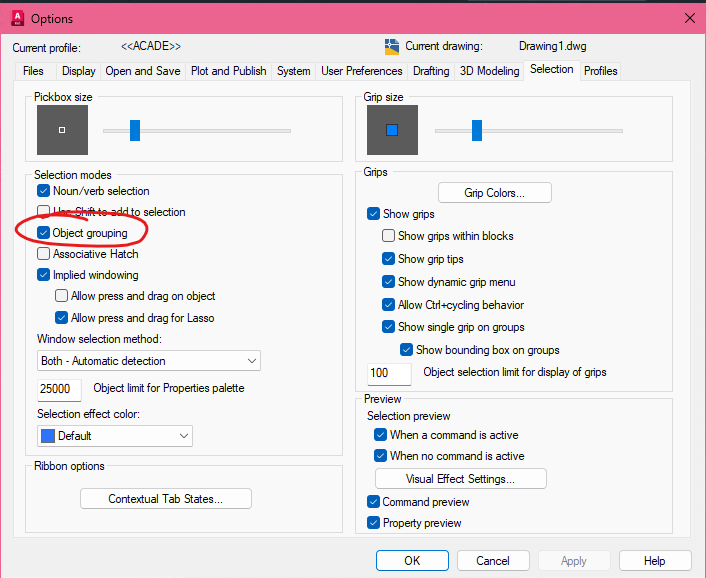Enable Use Shift to add to selection
Screen dimensions: 706x578
(43, 211)
